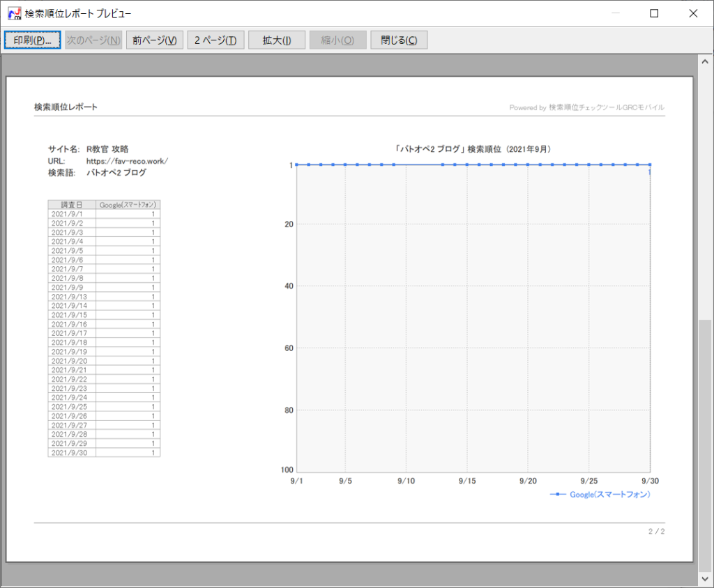The image size is (714, 588).
Task: Click the 調査日 table column header
Action: tap(72, 205)
